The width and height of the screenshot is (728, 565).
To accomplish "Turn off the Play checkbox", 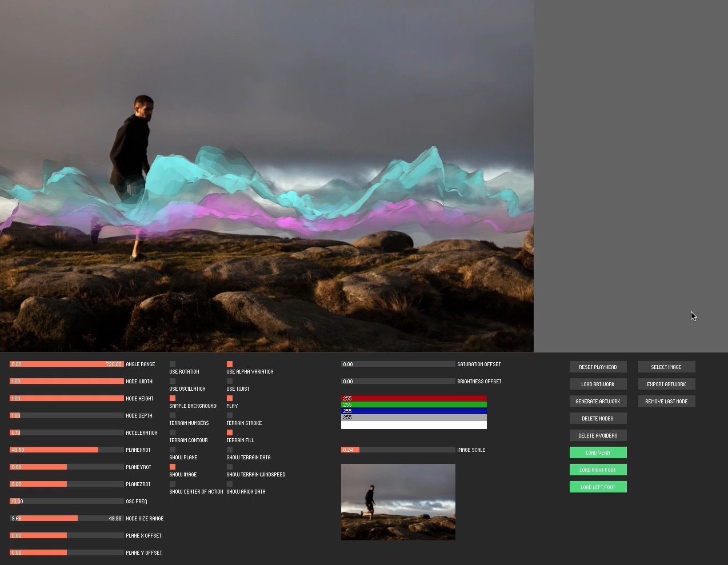I will tap(230, 398).
